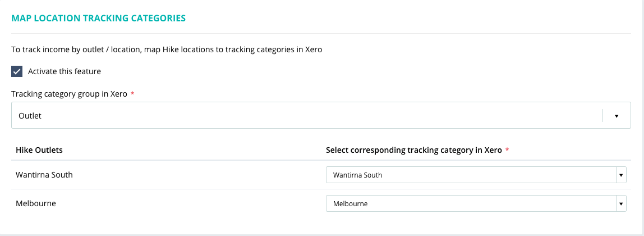Viewport: 644px width, 236px height.
Task: Open the Melbourne tracking category select box
Action: click(x=471, y=203)
